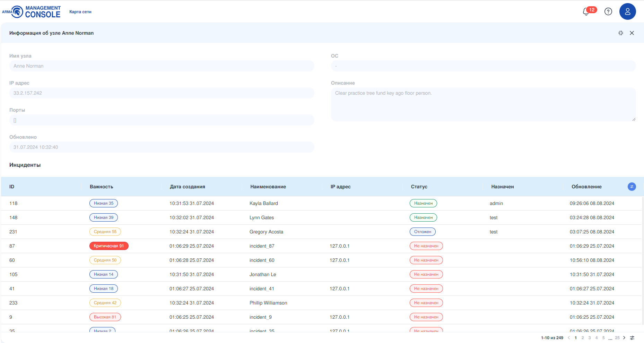Screen dimensions: 644x343
Task: Close the Anne Norman node info panel
Action: click(632, 33)
